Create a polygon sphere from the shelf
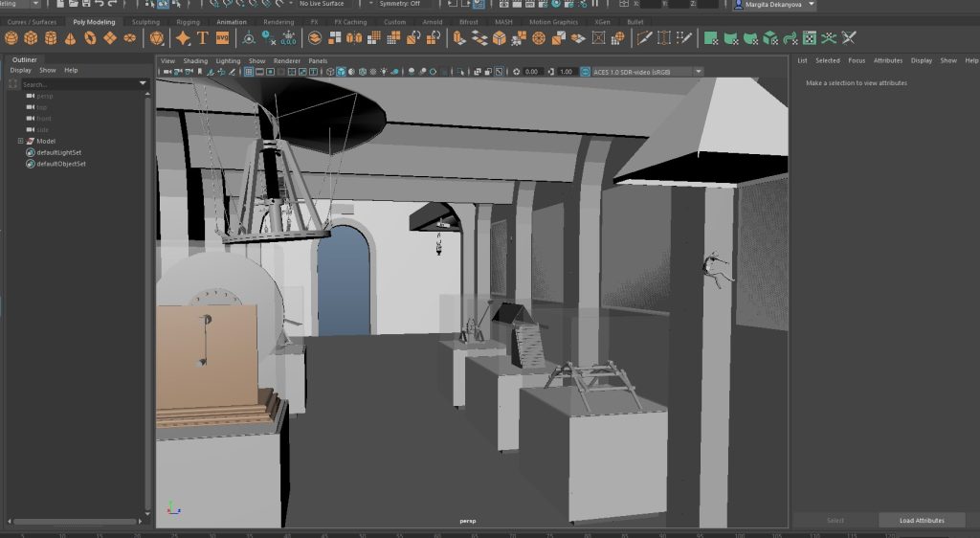The width and height of the screenshot is (980, 538). pos(11,38)
